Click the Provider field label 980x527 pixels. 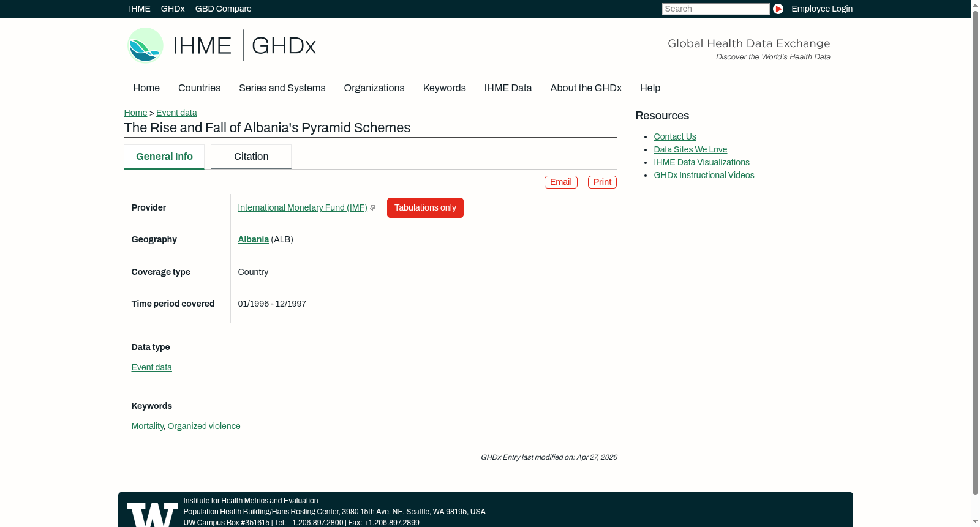149,207
